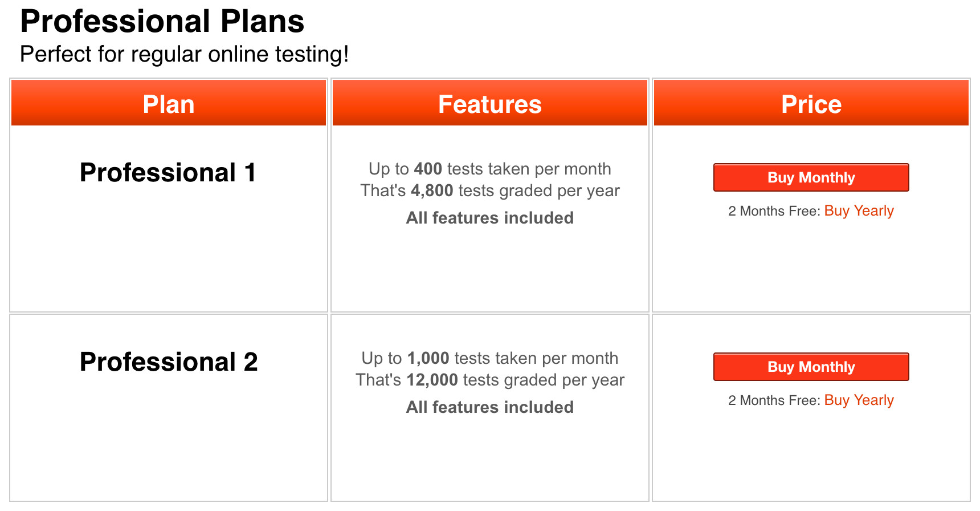Image resolution: width=980 pixels, height=511 pixels.
Task: Click the Price column header
Action: click(811, 104)
